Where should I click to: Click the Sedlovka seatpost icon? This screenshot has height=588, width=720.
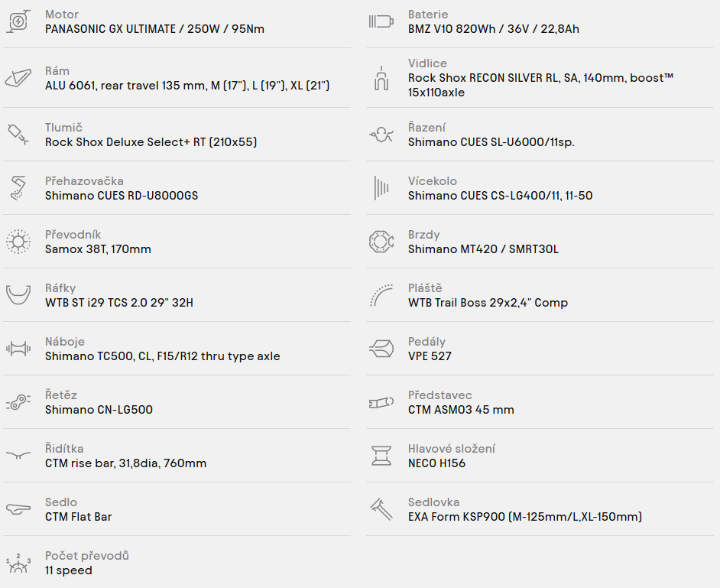381,509
